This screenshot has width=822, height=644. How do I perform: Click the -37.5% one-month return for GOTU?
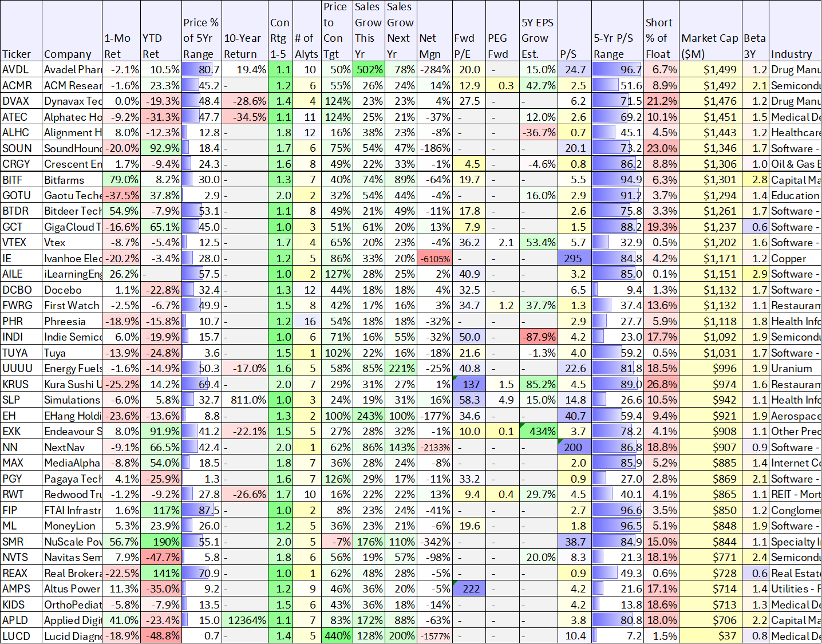click(x=121, y=196)
